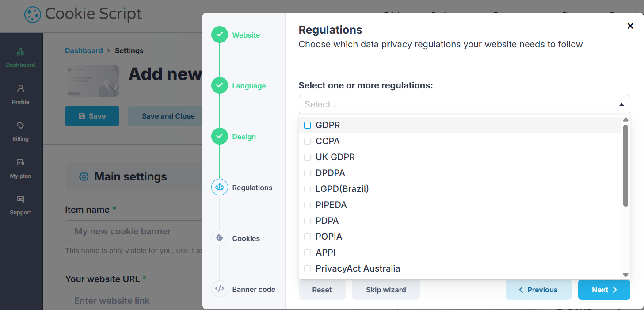Click the Banner code step icon
Screen dimensions: 644x310
[220, 289]
